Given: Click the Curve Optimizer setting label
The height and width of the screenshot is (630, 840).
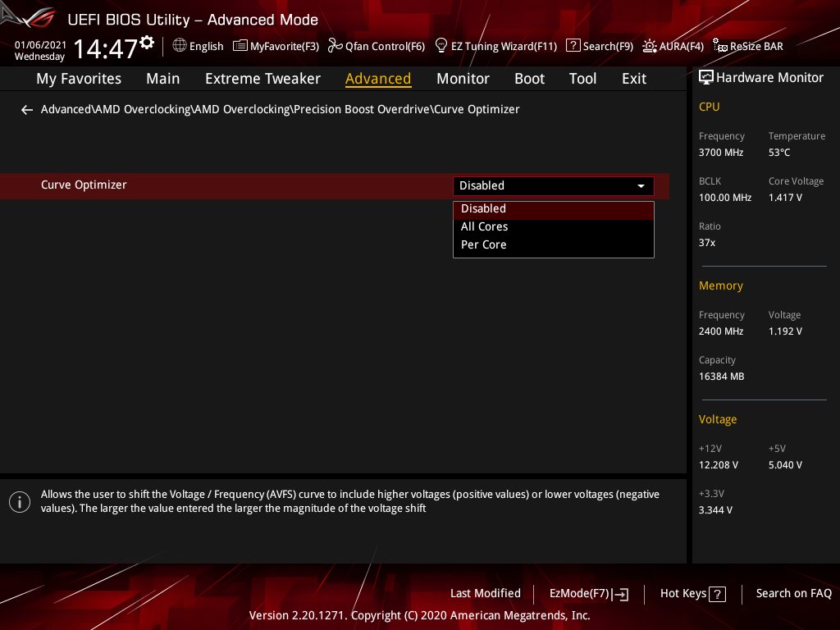Looking at the screenshot, I should point(84,185).
